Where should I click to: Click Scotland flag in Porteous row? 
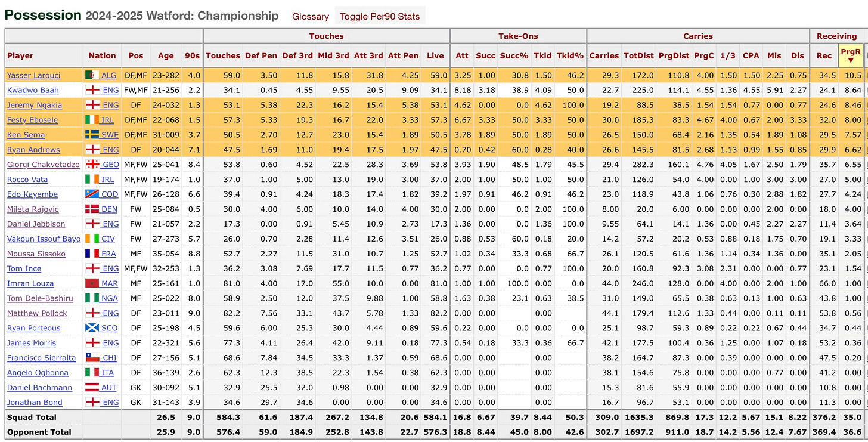point(93,328)
